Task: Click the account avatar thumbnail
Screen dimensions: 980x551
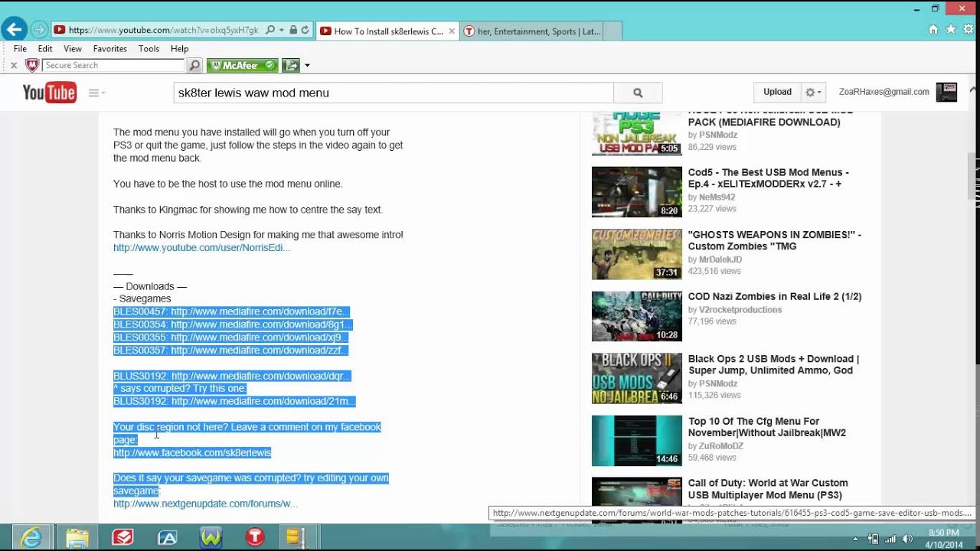Action: [946, 92]
